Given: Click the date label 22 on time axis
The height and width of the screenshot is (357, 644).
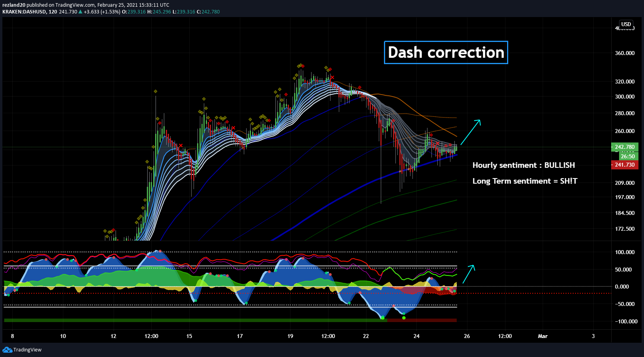Looking at the screenshot, I should [x=366, y=336].
